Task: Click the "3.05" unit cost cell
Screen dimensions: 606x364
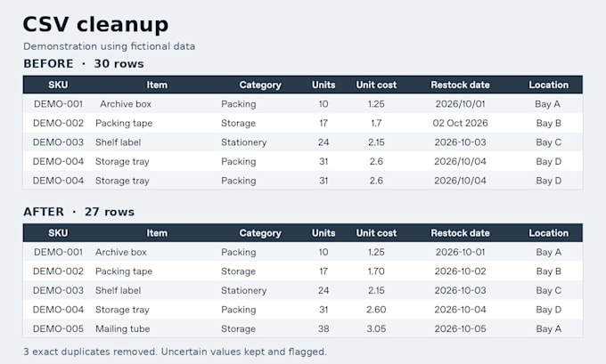Action: pyautogui.click(x=376, y=329)
